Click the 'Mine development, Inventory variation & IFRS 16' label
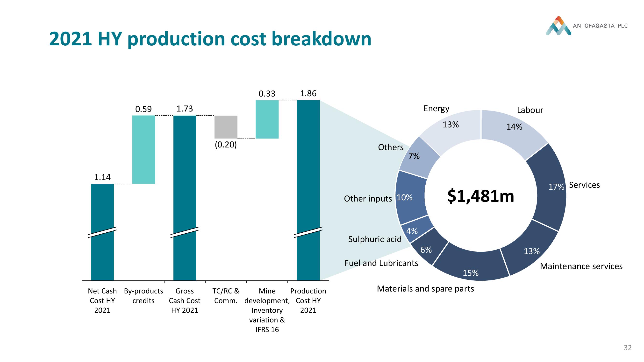Viewport: 644px width, 362px height. tap(267, 310)
